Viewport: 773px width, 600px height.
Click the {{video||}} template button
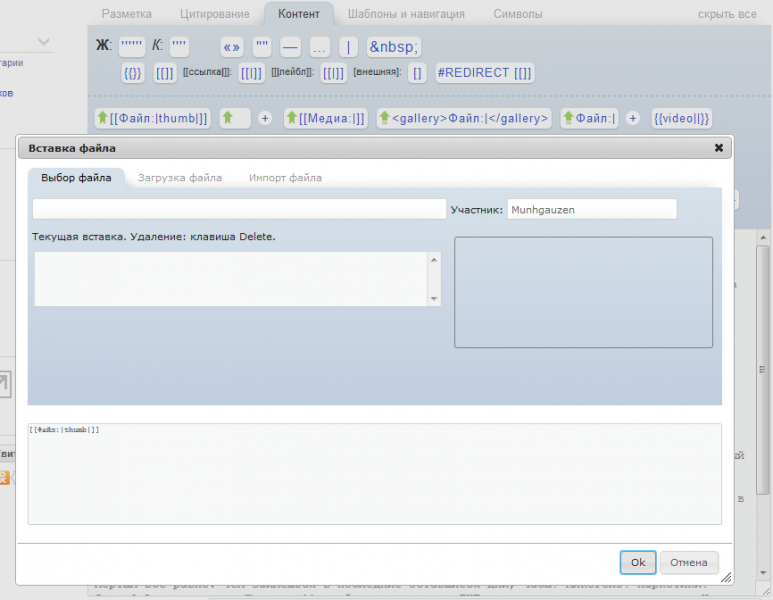[681, 118]
